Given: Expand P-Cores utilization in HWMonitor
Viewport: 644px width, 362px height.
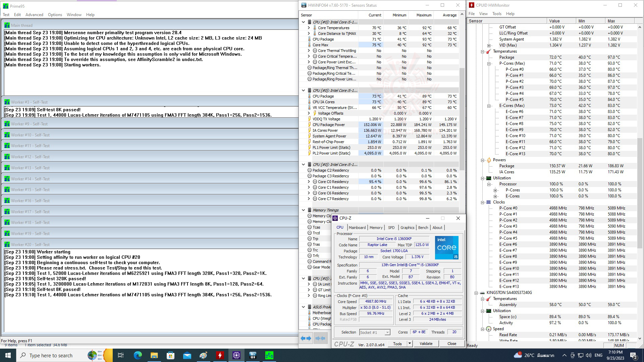Looking at the screenshot, I should click(495, 190).
